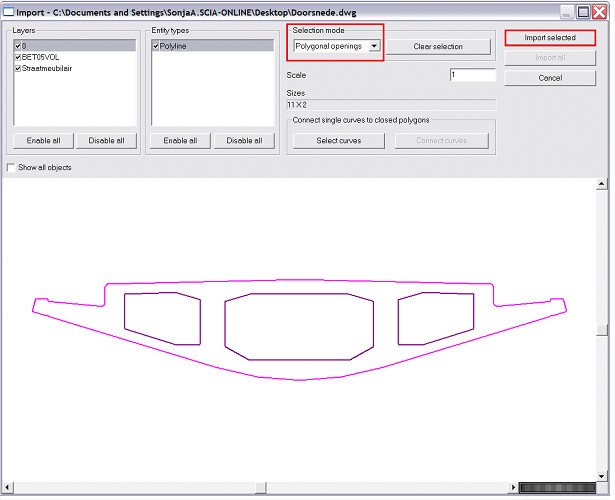Click the horizontal scrollbar left arrow
615x500 pixels.
click(x=8, y=488)
